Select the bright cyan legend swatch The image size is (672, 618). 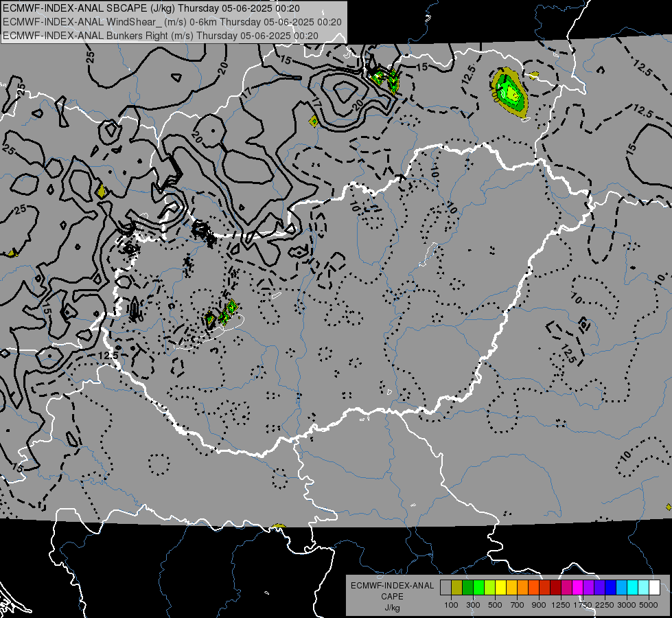(632, 588)
